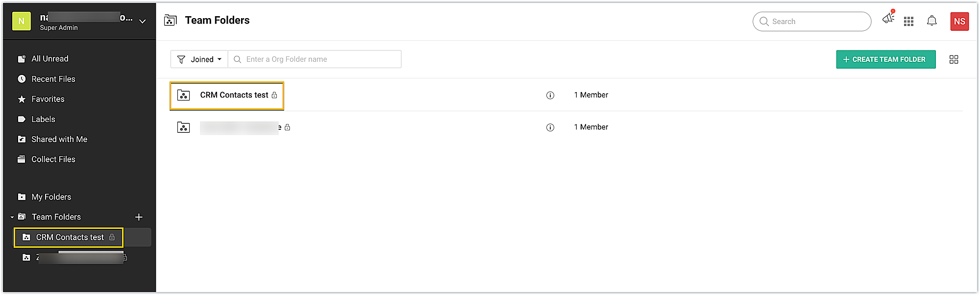Open the NS profile avatar
Image resolution: width=980 pixels, height=295 pixels.
(x=959, y=21)
